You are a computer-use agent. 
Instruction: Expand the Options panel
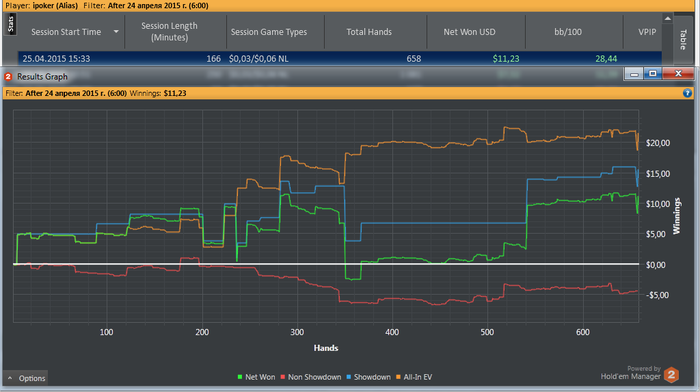(26, 378)
